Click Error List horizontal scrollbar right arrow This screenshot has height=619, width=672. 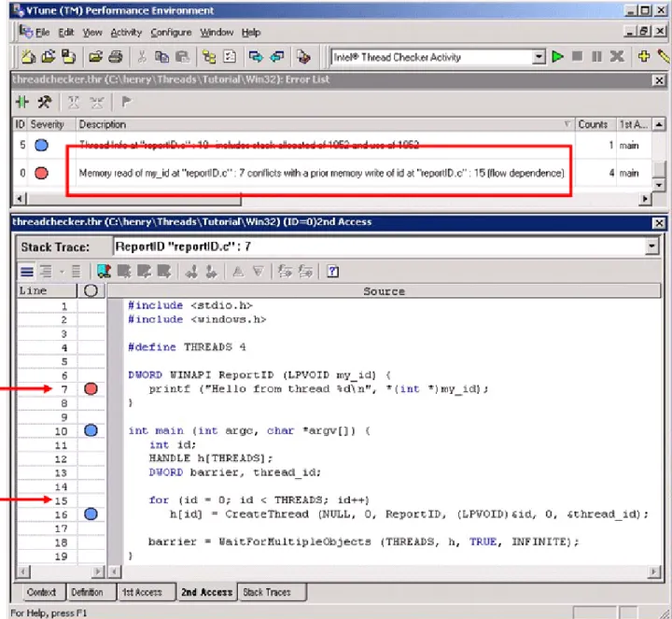pyautogui.click(x=645, y=199)
